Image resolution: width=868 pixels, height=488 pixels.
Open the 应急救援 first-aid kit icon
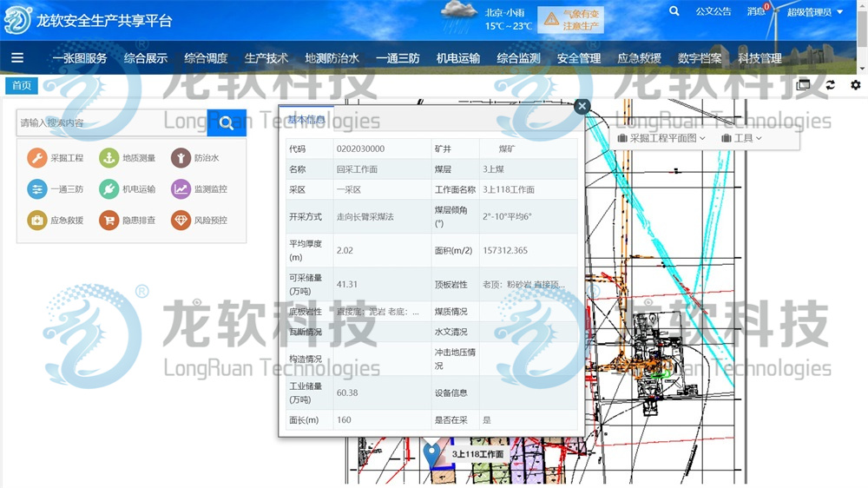(x=36, y=221)
